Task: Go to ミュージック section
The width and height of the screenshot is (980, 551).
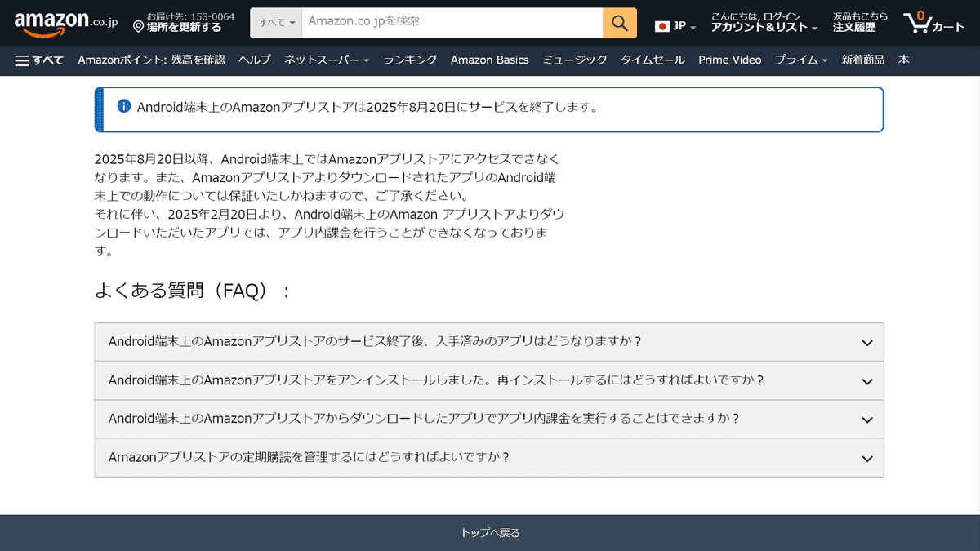Action: click(x=575, y=60)
